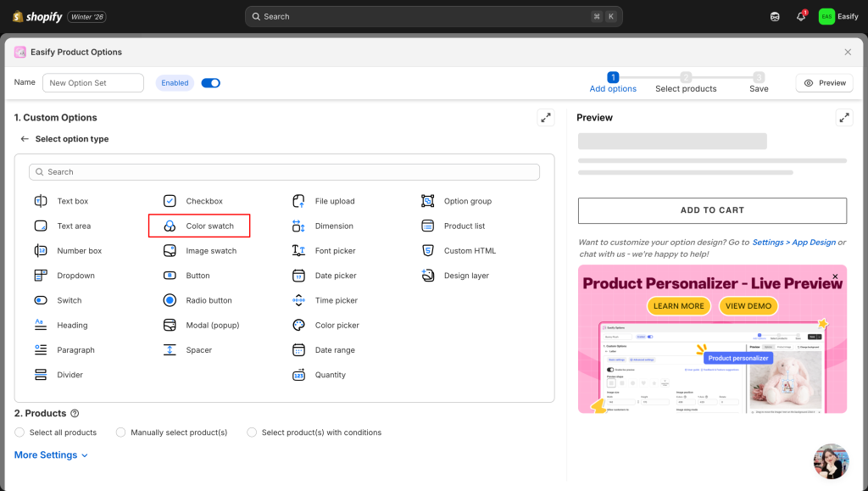Select the Design layer option icon
Viewport: 868px width, 491px height.
coord(427,276)
